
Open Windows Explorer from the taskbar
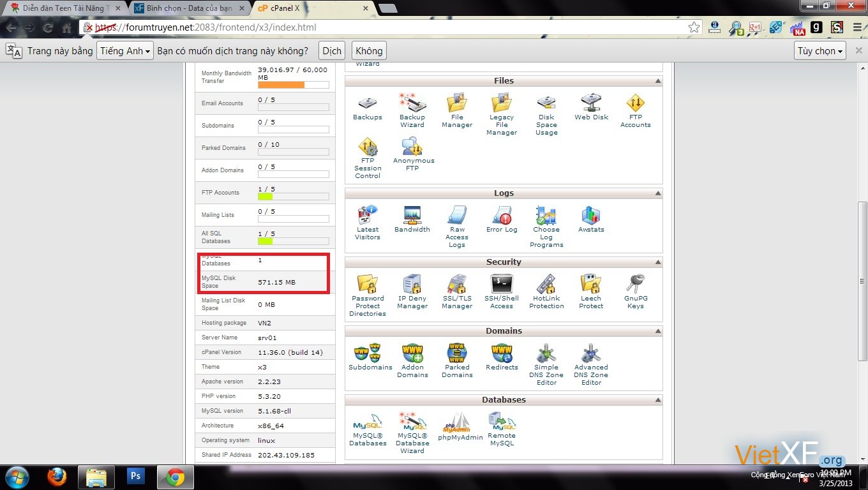coord(96,477)
